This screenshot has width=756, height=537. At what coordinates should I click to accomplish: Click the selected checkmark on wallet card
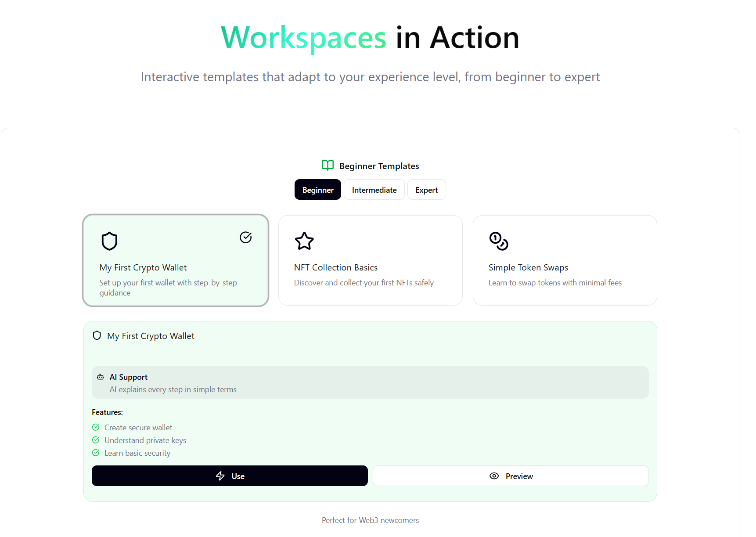[x=245, y=238]
